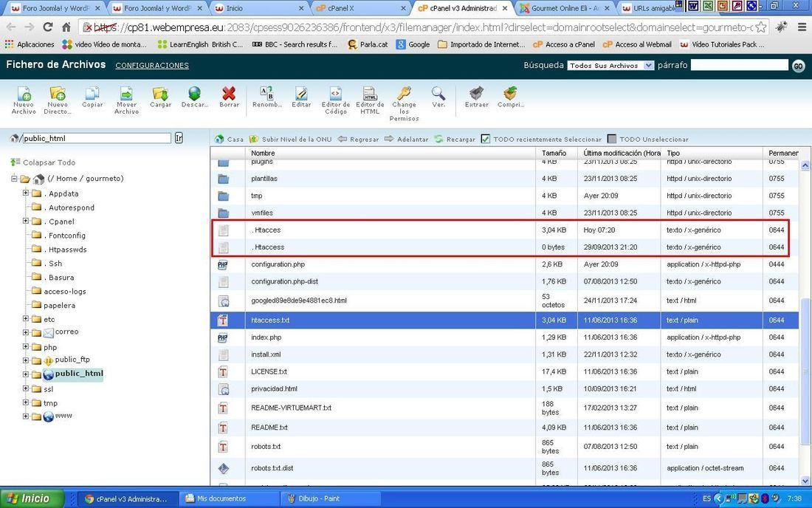812x508 pixels.
Task: Click the browser home button
Action: click(66, 27)
